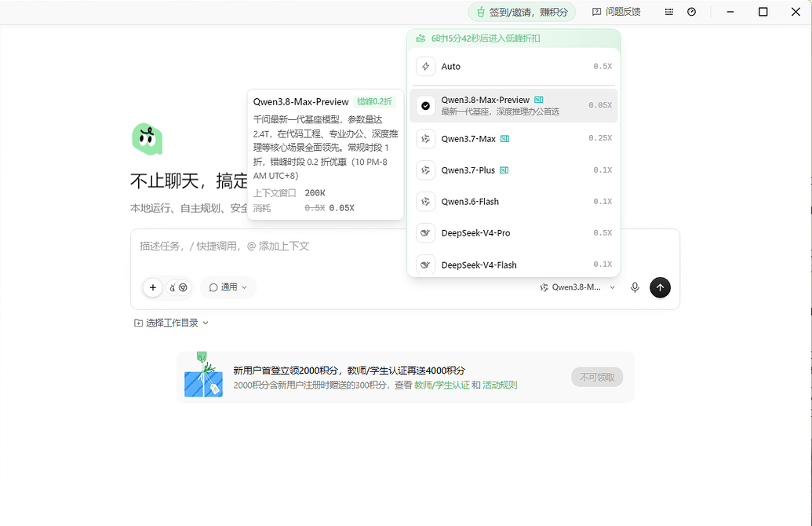Click the Qwen3.7-Plus model icon
This screenshot has height=526, width=812.
pyautogui.click(x=426, y=170)
